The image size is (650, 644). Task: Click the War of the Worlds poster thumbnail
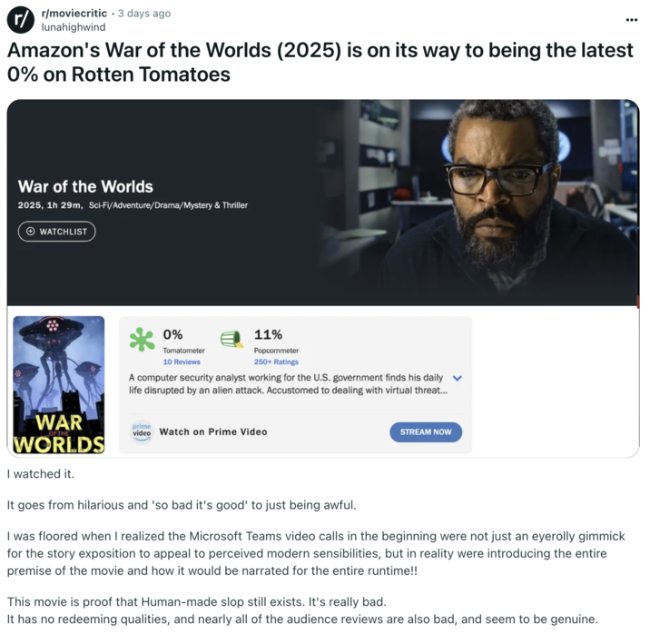pyautogui.click(x=59, y=385)
